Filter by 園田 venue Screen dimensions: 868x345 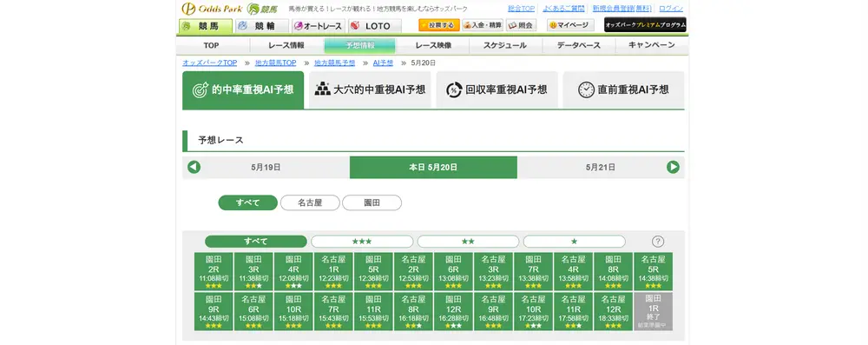point(372,202)
